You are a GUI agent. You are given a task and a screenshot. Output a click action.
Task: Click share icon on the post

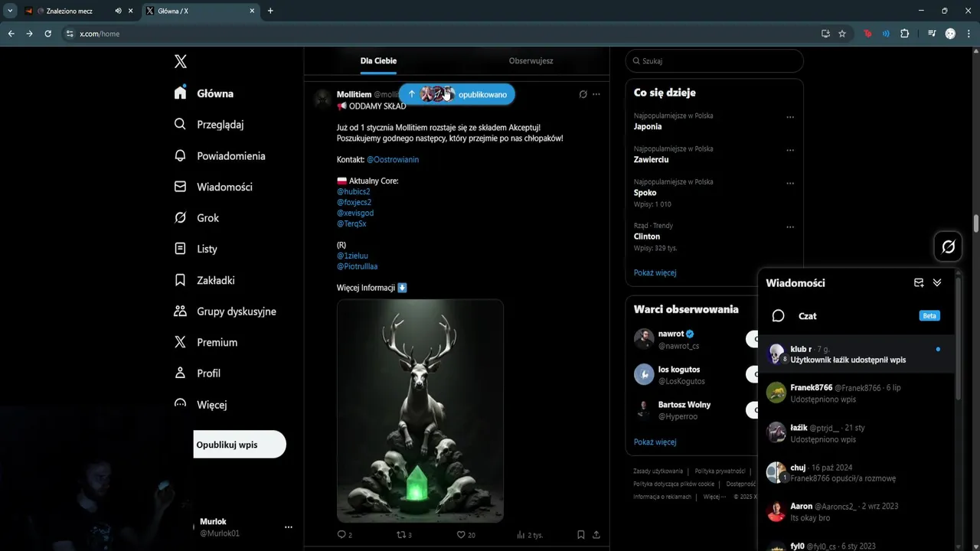coord(596,535)
